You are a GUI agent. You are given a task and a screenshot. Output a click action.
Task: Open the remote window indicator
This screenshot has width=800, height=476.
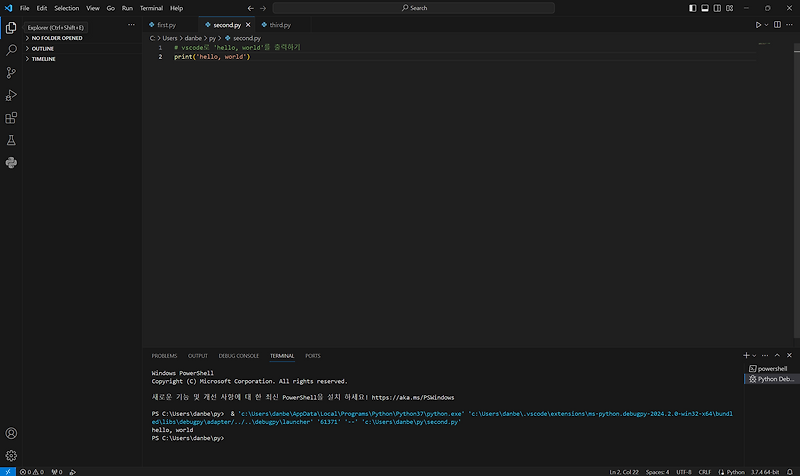pyautogui.click(x=8, y=472)
